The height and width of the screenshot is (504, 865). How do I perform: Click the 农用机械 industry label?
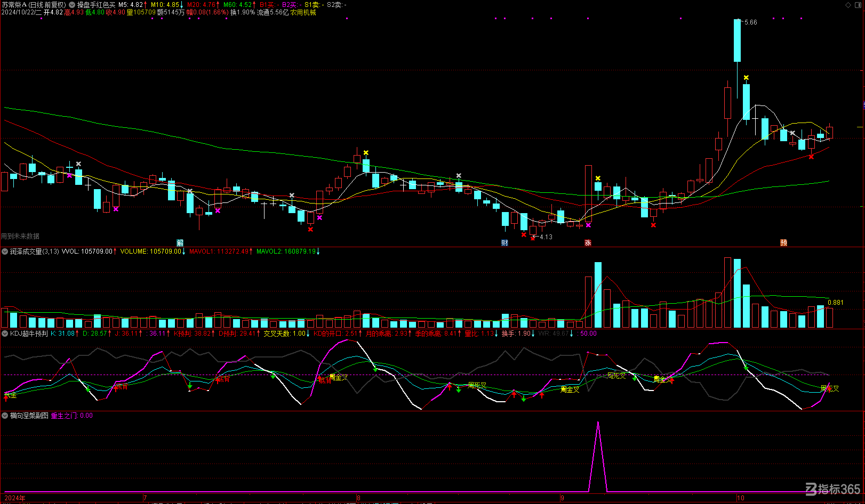[303, 12]
